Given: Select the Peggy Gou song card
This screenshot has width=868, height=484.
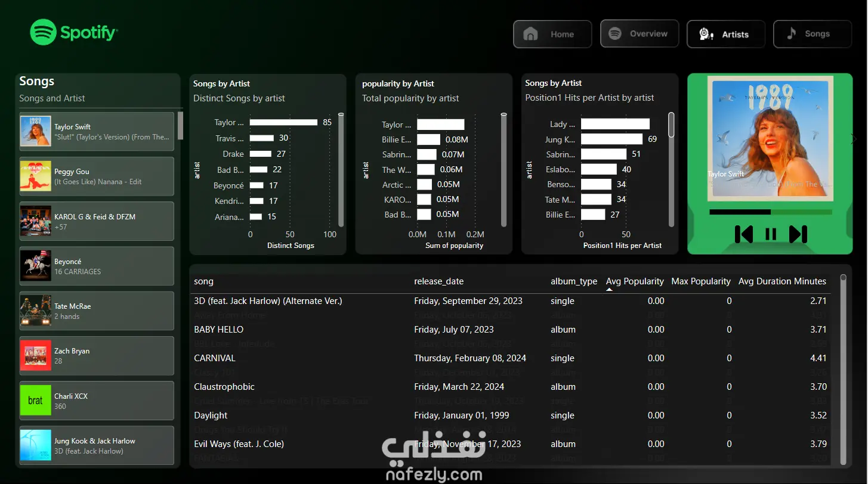Looking at the screenshot, I should (97, 176).
